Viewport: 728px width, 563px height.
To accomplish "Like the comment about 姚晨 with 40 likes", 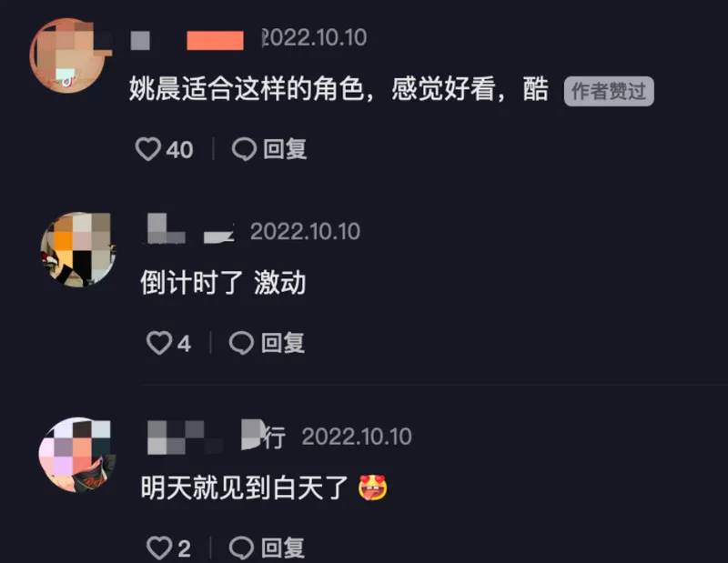I will (148, 149).
